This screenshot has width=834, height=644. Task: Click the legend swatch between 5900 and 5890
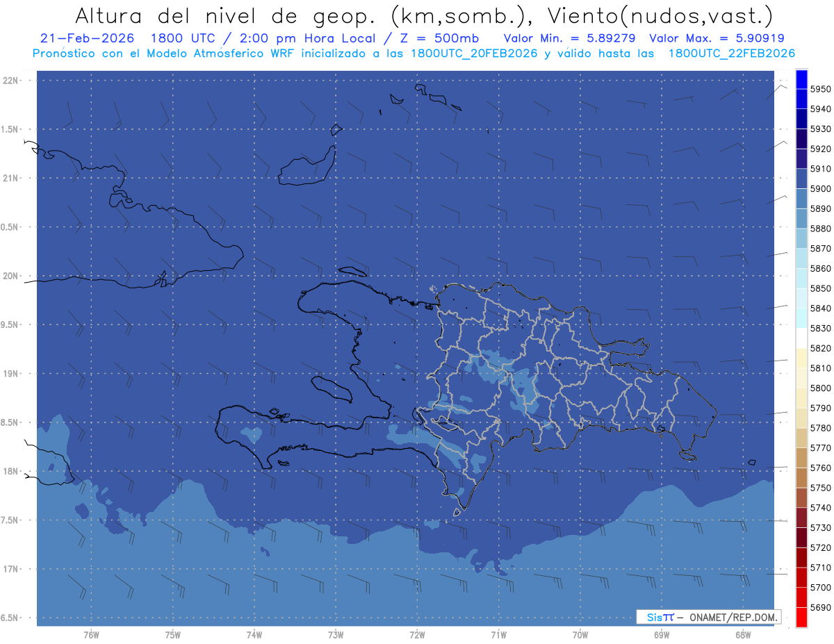tap(801, 199)
